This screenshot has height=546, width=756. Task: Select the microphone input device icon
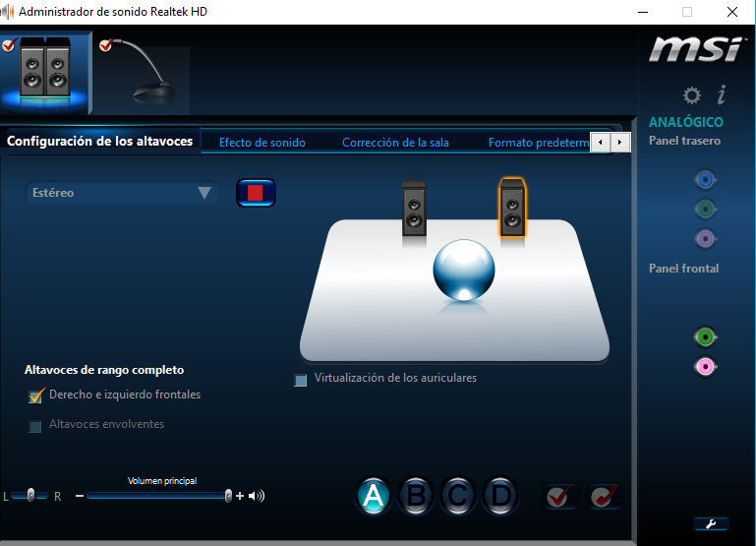coord(144,75)
